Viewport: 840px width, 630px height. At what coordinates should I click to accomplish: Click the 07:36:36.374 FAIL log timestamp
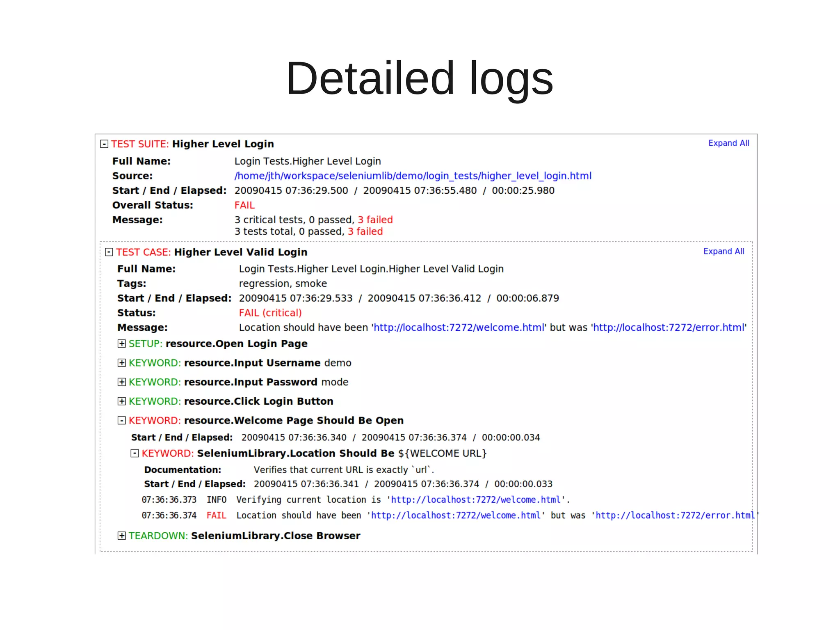click(169, 515)
